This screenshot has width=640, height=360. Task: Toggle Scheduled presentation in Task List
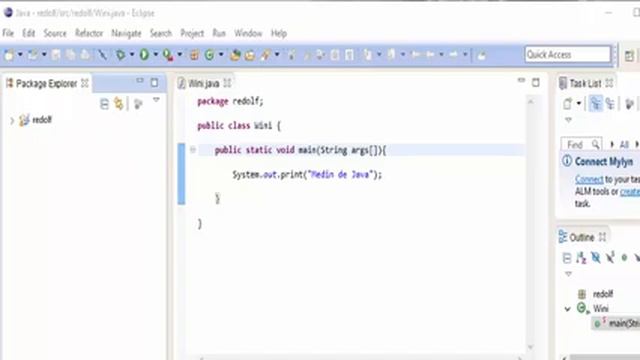coord(610,104)
